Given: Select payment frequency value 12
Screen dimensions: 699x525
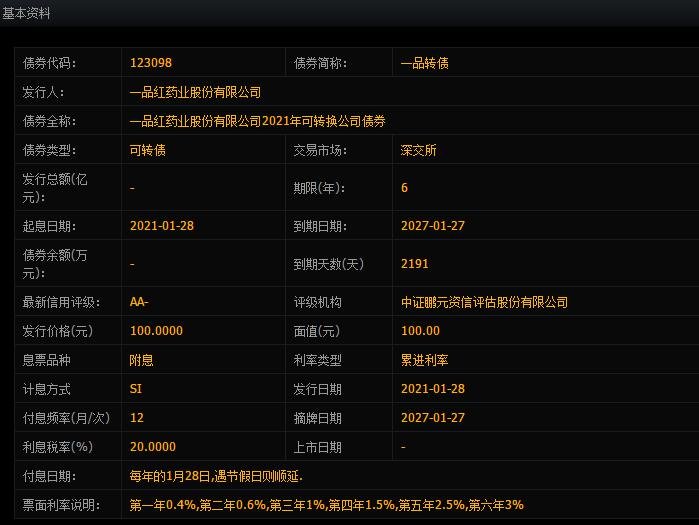Looking at the screenshot, I should (x=137, y=418).
